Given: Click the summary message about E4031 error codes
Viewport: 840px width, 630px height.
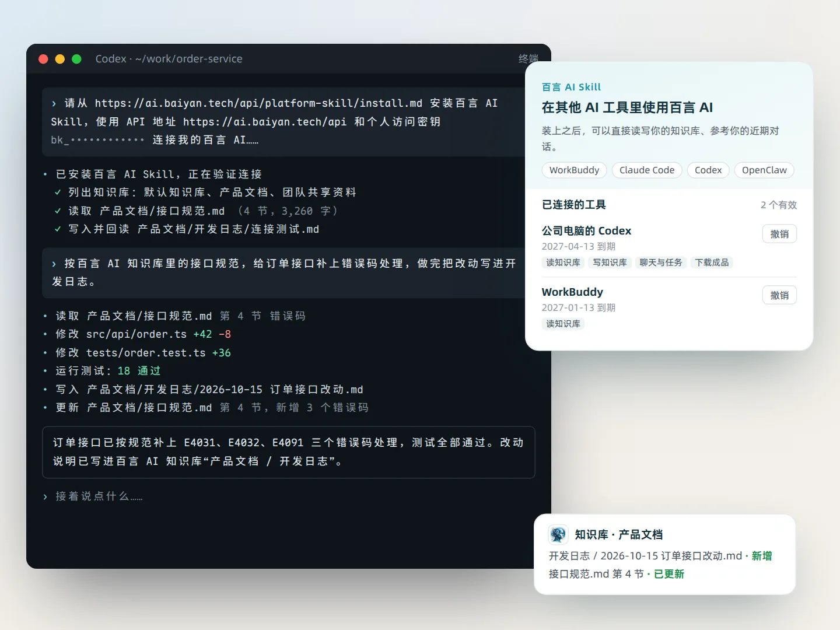Looking at the screenshot, I should pyautogui.click(x=289, y=452).
